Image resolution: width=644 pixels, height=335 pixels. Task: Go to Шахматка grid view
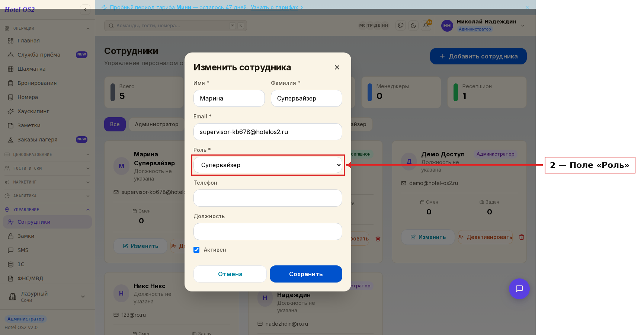[x=47, y=69]
